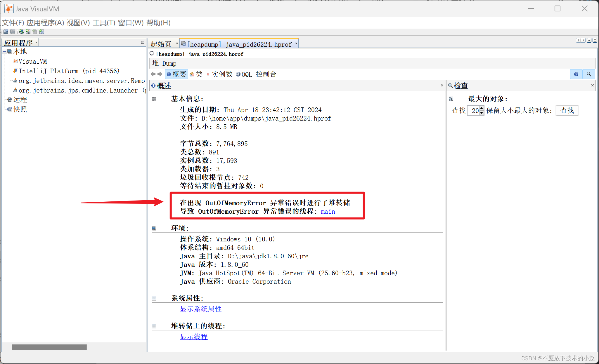The image size is (599, 364).
Task: Close the java_pid26224.hprof heapdump tab
Action: [x=296, y=43]
